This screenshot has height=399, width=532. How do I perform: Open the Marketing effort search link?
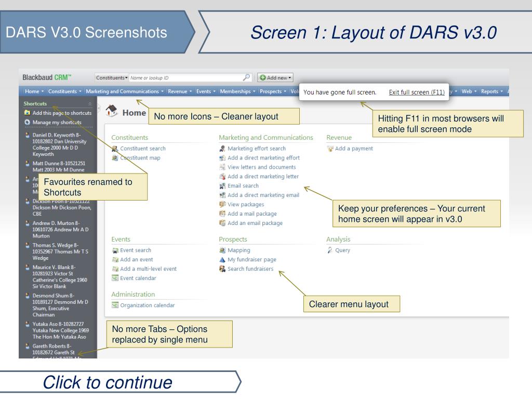tap(257, 149)
